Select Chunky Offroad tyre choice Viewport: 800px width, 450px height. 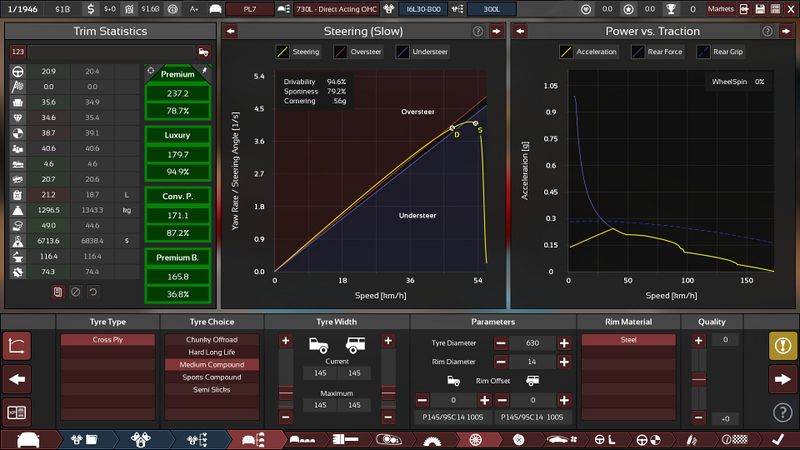[x=211, y=340]
